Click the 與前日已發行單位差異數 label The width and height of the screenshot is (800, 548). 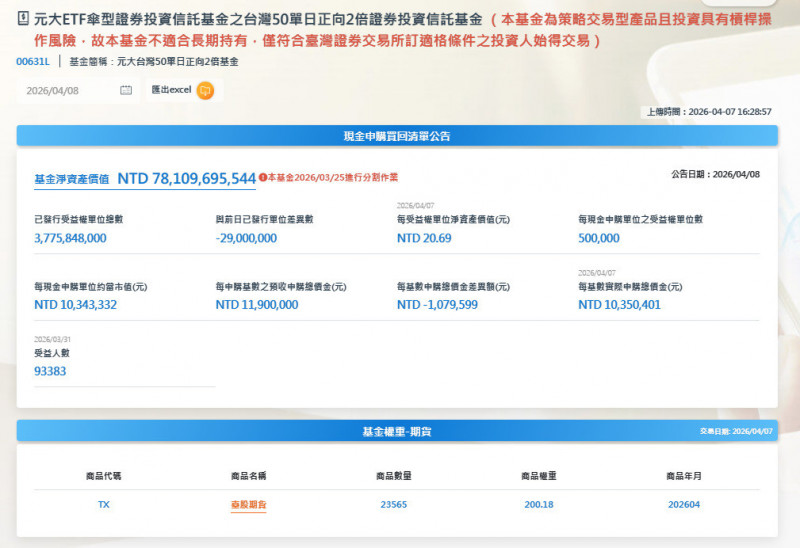coord(264,219)
